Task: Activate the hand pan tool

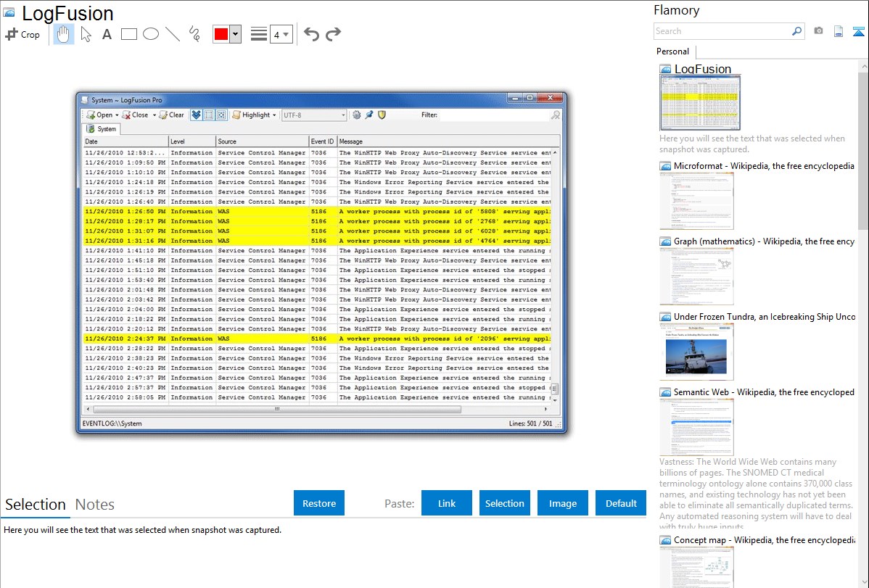Action: tap(63, 34)
